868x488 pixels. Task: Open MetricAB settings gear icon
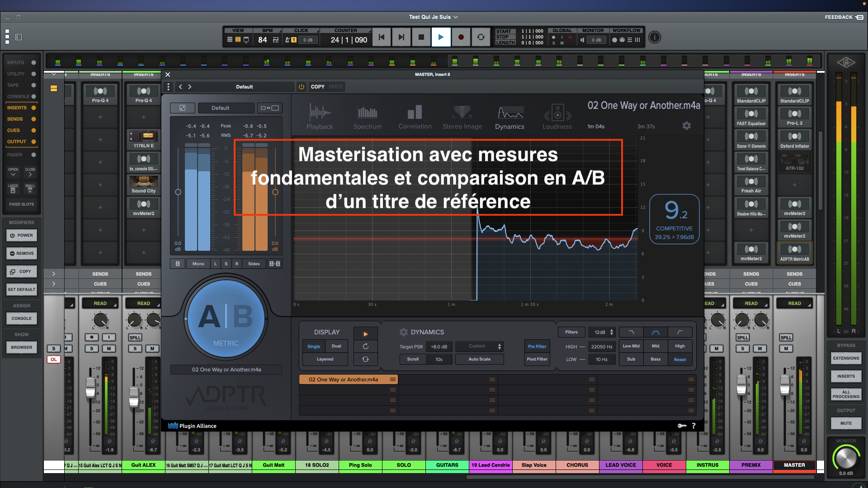click(686, 126)
